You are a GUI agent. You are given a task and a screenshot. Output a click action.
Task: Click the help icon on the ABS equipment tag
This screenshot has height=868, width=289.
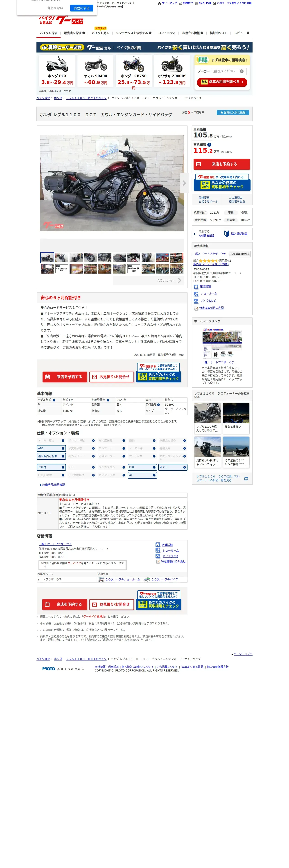[x=63, y=448]
